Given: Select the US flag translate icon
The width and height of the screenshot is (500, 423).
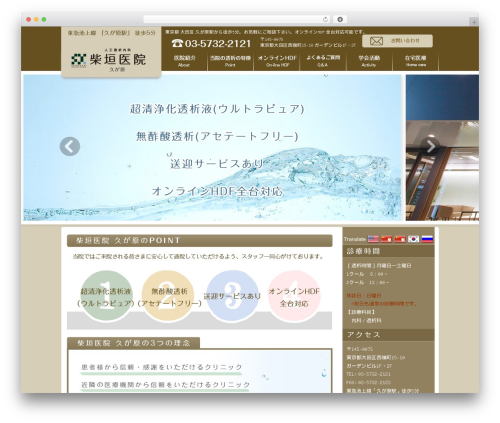Looking at the screenshot, I should coord(373,239).
